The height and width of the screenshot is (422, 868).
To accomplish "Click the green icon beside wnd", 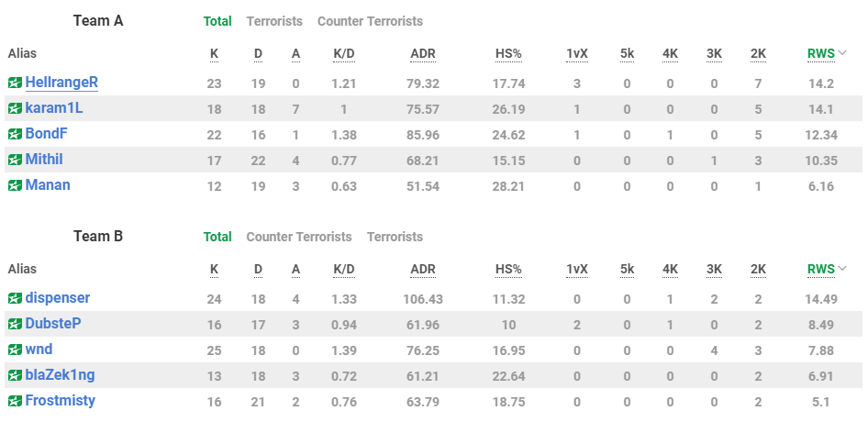I will (x=15, y=350).
